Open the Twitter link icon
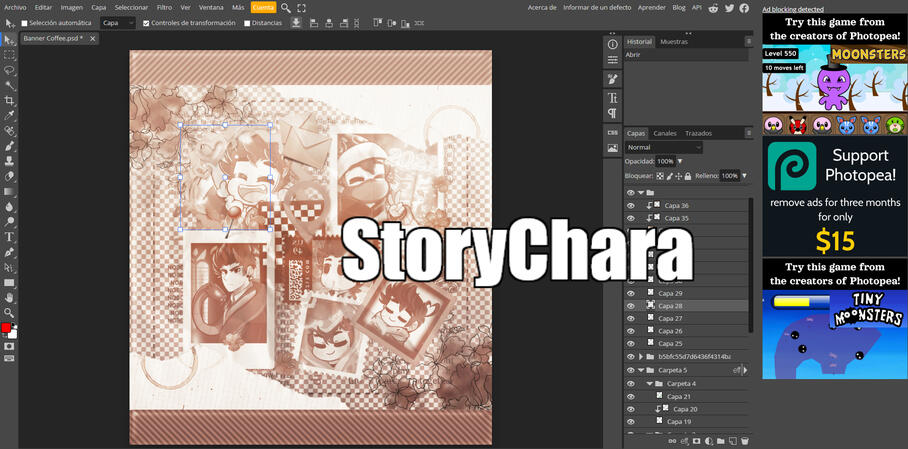 [729, 7]
